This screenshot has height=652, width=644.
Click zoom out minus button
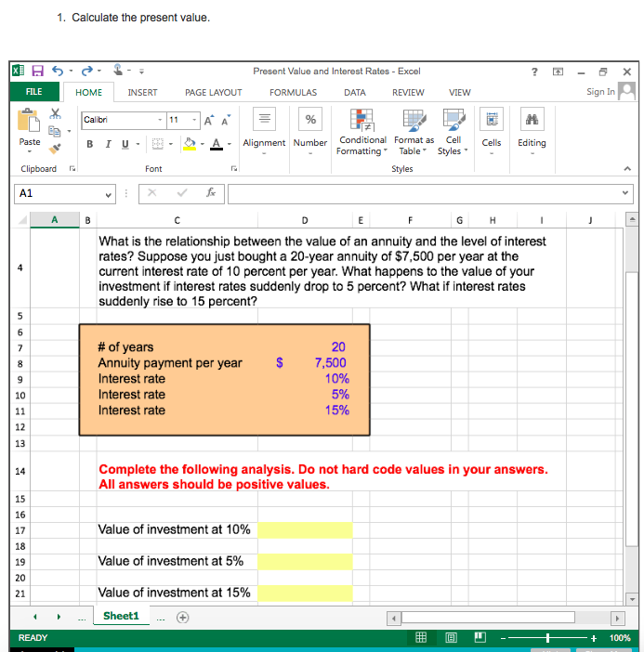click(503, 638)
